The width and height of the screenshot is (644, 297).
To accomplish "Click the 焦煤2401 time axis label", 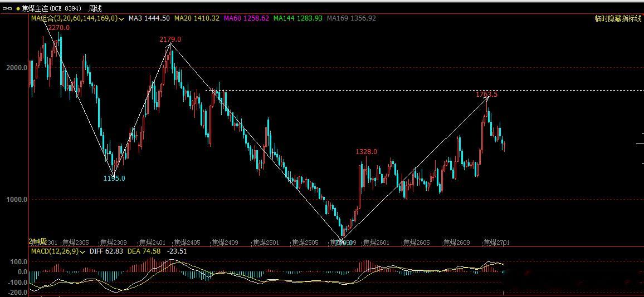I will [x=152, y=242].
